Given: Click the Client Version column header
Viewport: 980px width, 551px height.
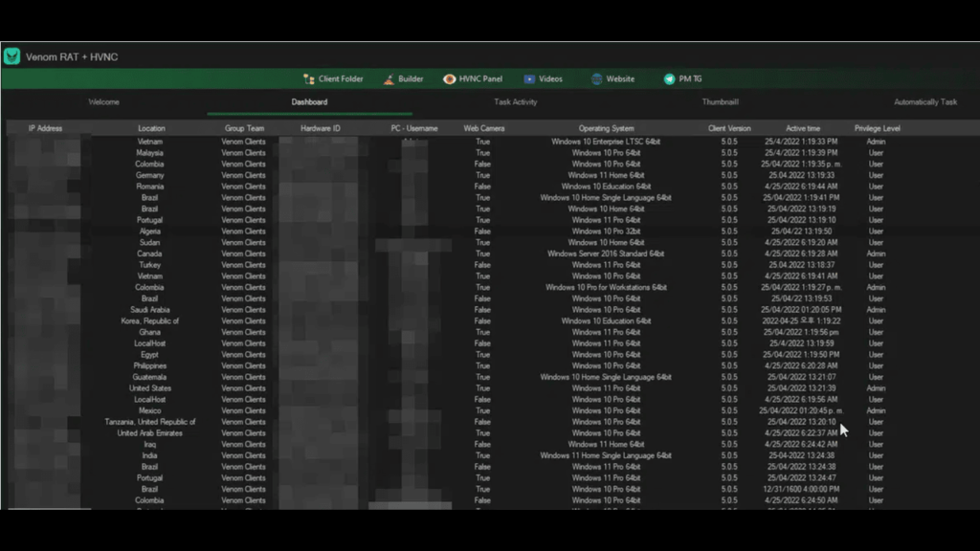Looking at the screenshot, I should coord(729,128).
